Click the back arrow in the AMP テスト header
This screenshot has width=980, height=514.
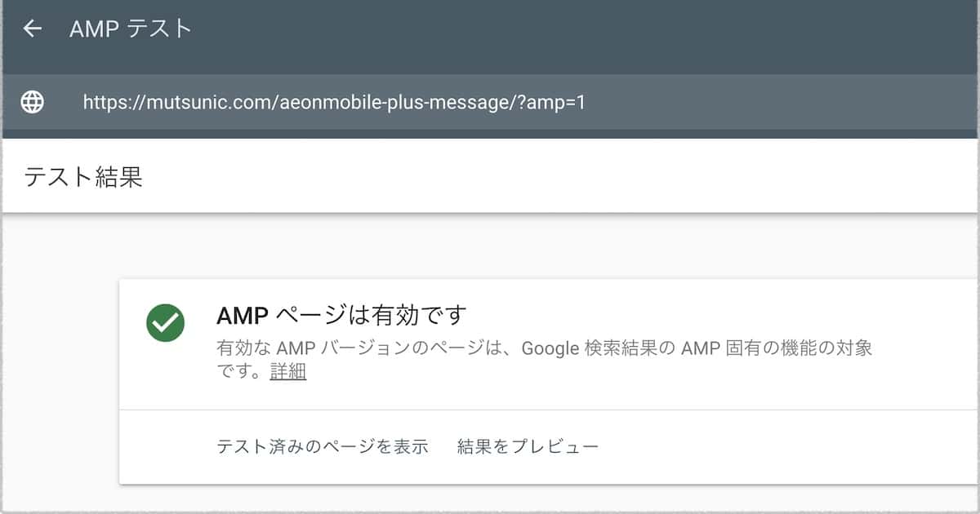pyautogui.click(x=33, y=28)
